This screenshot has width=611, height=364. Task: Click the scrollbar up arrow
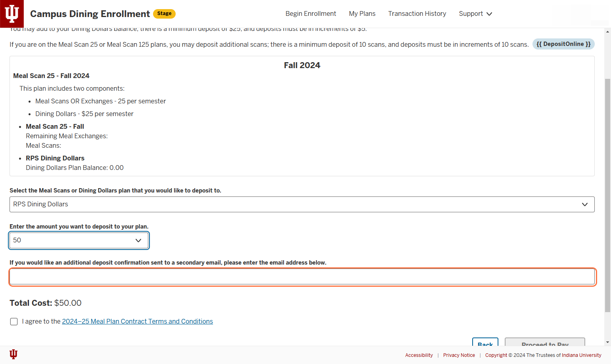(x=607, y=32)
